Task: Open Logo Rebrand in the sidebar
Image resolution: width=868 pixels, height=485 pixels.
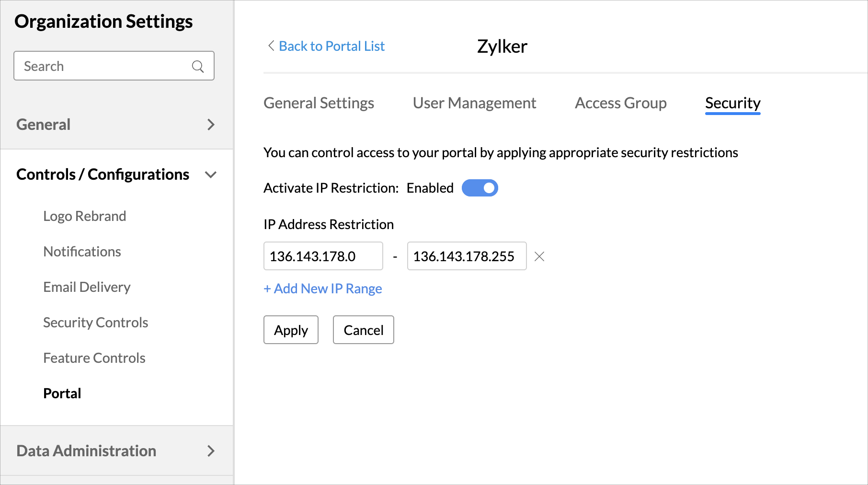Action: (85, 216)
